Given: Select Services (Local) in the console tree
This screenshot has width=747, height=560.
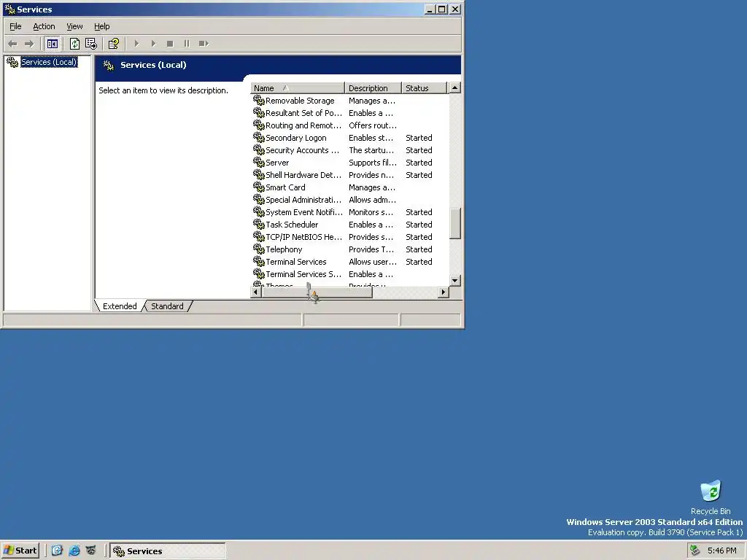Looking at the screenshot, I should (49, 62).
